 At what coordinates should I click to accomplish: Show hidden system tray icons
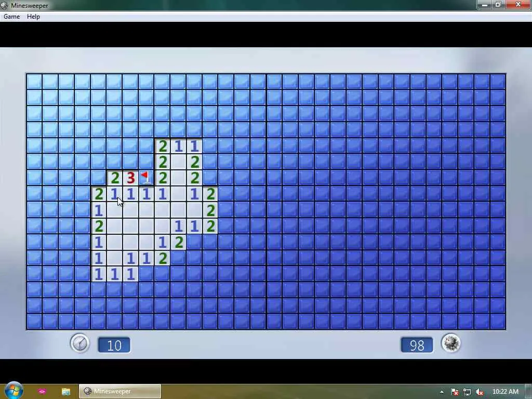(442, 392)
